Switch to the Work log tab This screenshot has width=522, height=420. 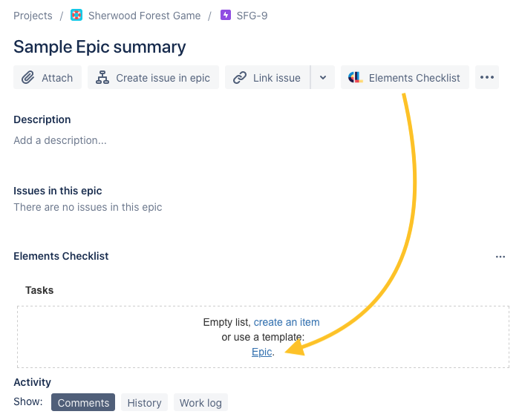coord(200,402)
